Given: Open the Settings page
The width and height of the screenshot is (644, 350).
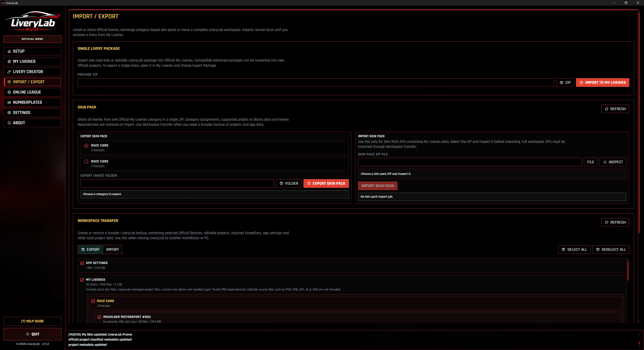Looking at the screenshot, I should 32,113.
